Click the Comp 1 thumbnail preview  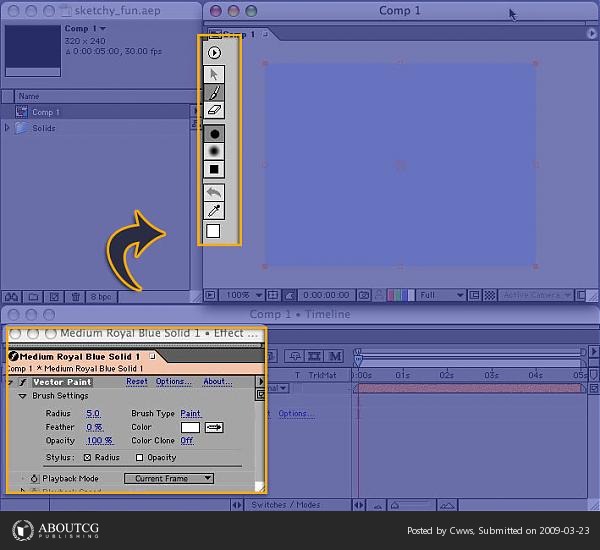click(33, 51)
